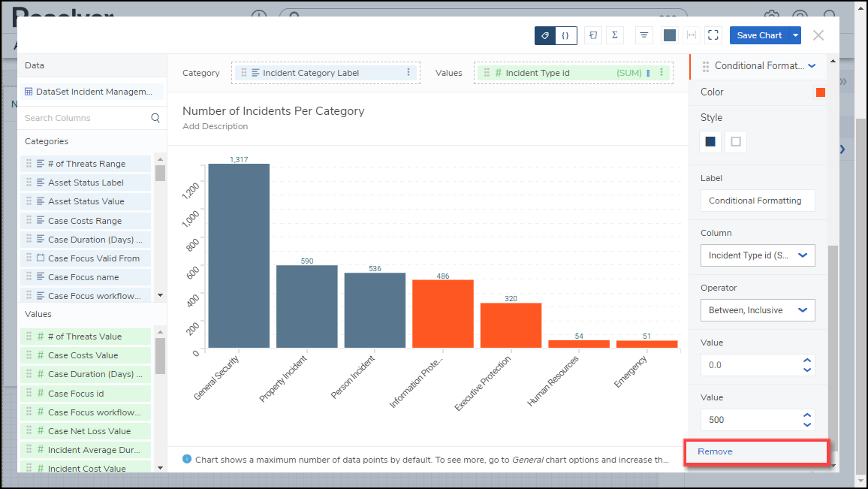Switch to the curly braces code view
Viewport: 868px width, 489px height.
coord(565,35)
